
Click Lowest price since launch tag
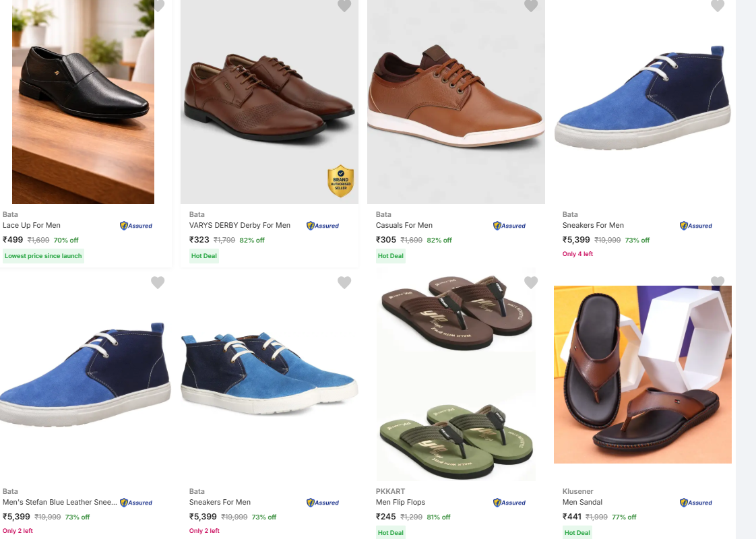pos(43,256)
